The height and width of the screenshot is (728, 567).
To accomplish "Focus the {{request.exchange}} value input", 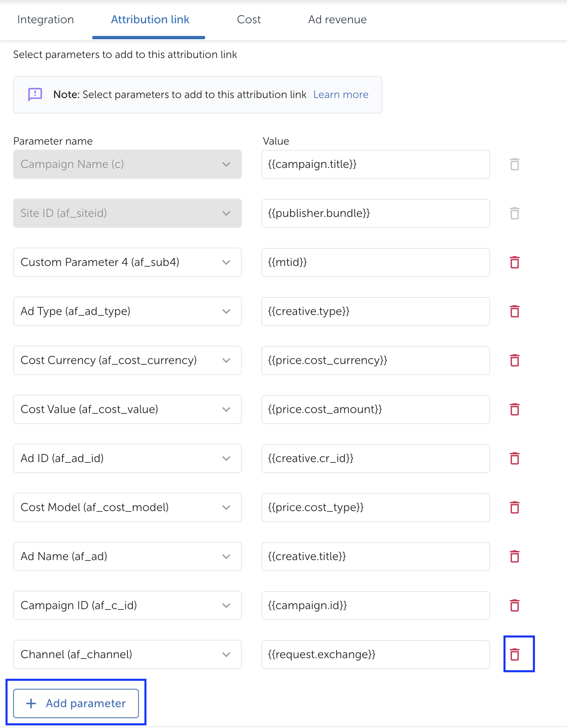I will [375, 654].
